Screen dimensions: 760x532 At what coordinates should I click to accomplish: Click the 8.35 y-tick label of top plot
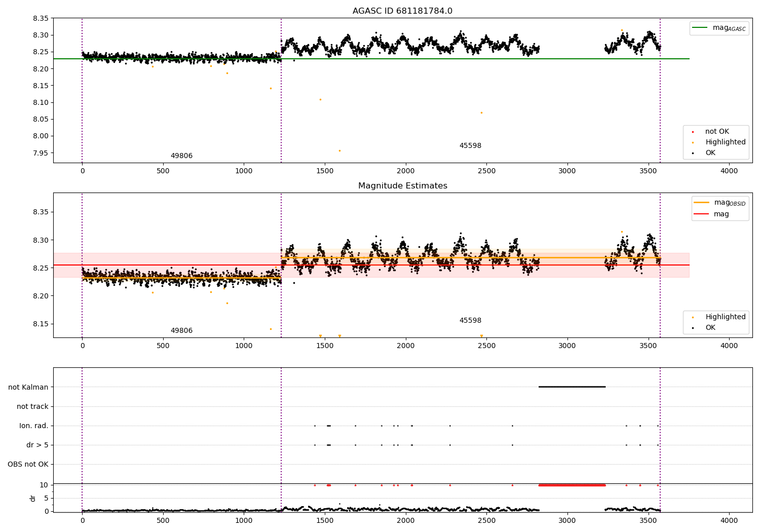pyautogui.click(x=41, y=18)
